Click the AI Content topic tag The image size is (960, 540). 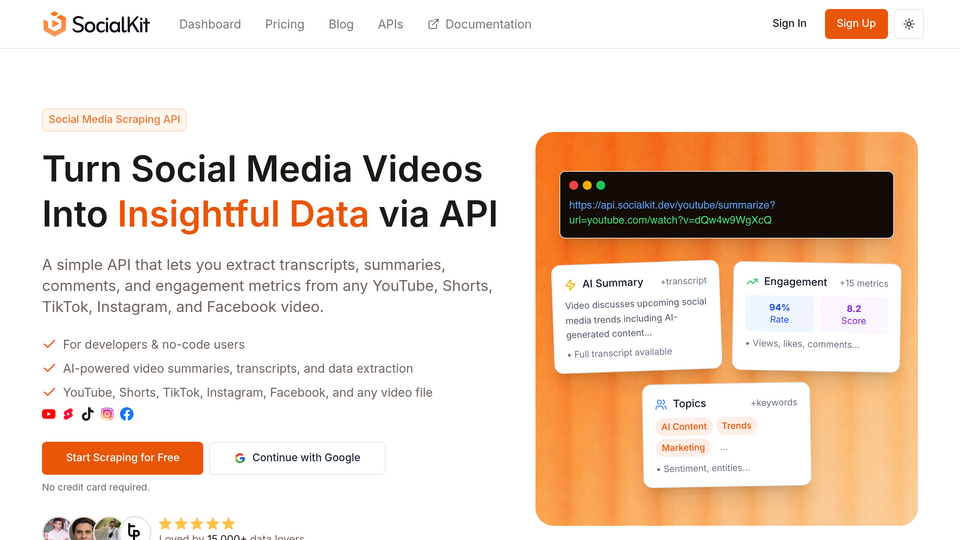pyautogui.click(x=684, y=427)
